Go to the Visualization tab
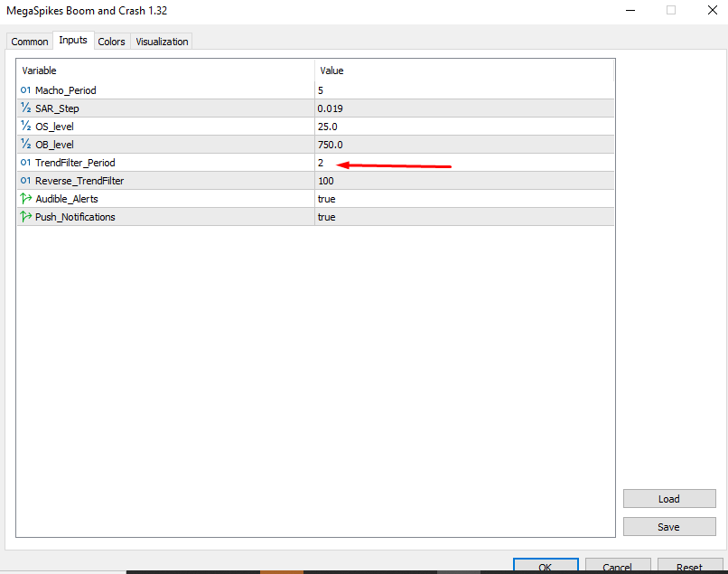Viewport: 728px width, 574px height. tap(162, 42)
